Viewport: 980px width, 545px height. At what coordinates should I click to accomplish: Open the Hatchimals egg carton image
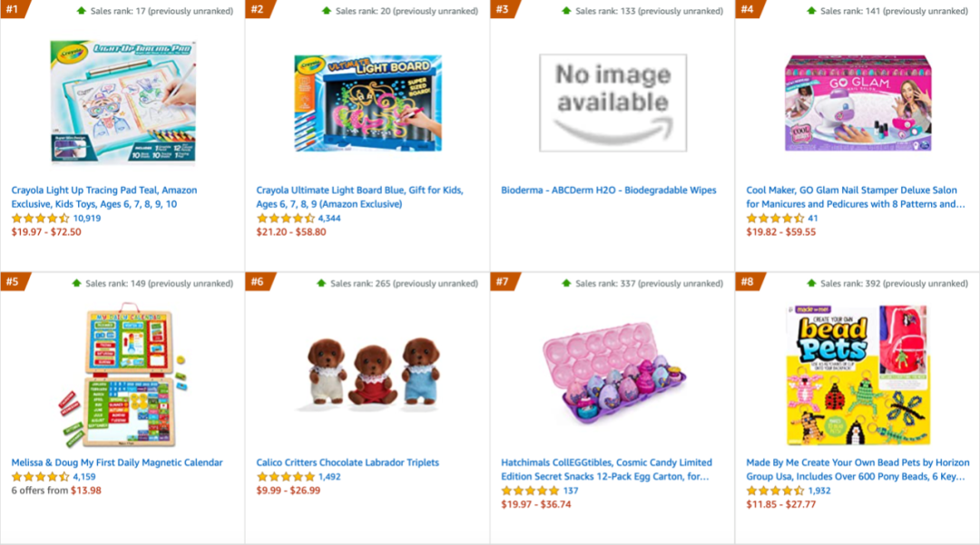(x=612, y=374)
